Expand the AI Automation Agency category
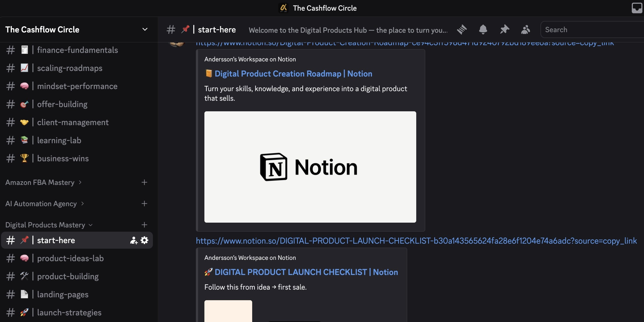Screen dimensions: 644x322 point(41,204)
